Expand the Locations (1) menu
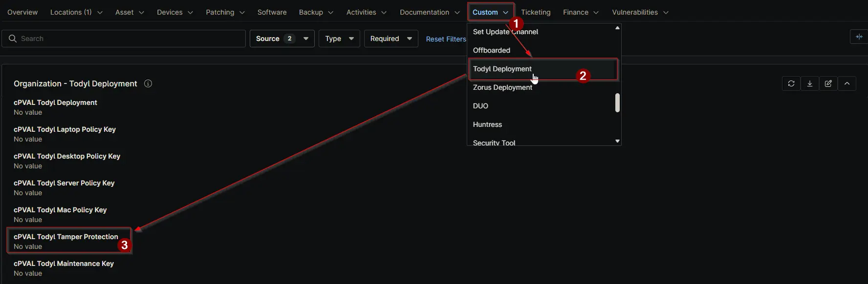The width and height of the screenshot is (868, 284). (x=76, y=12)
